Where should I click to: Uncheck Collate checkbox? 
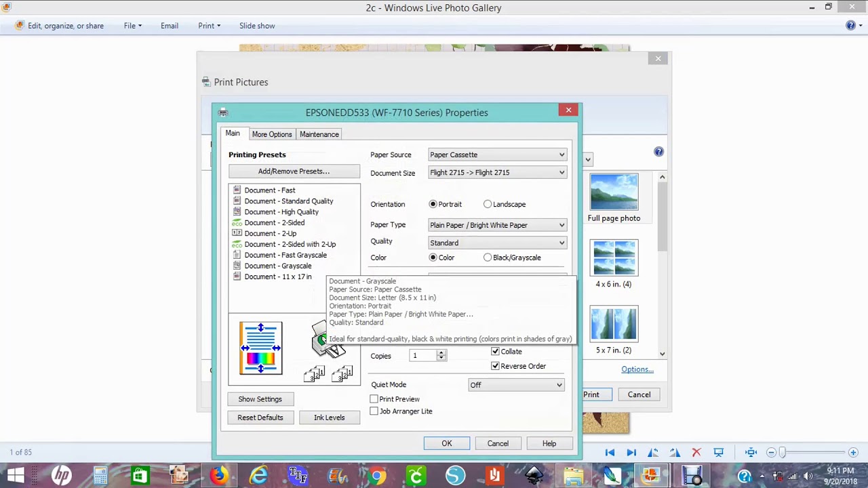pos(495,351)
